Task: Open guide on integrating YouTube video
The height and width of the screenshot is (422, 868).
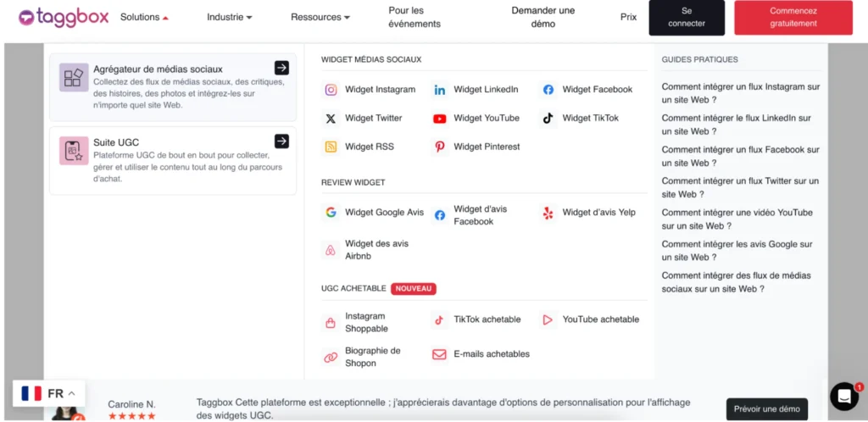Action: pyautogui.click(x=737, y=219)
